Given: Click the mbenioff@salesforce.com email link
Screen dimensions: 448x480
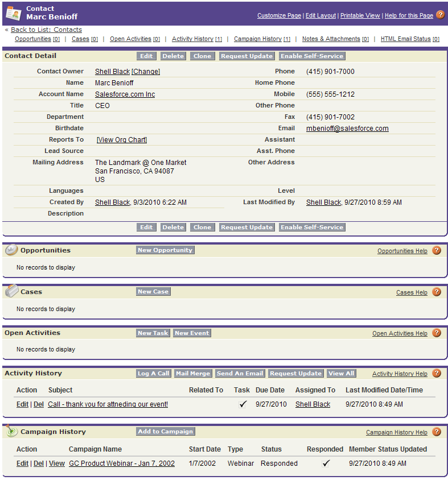Looking at the screenshot, I should point(347,129).
